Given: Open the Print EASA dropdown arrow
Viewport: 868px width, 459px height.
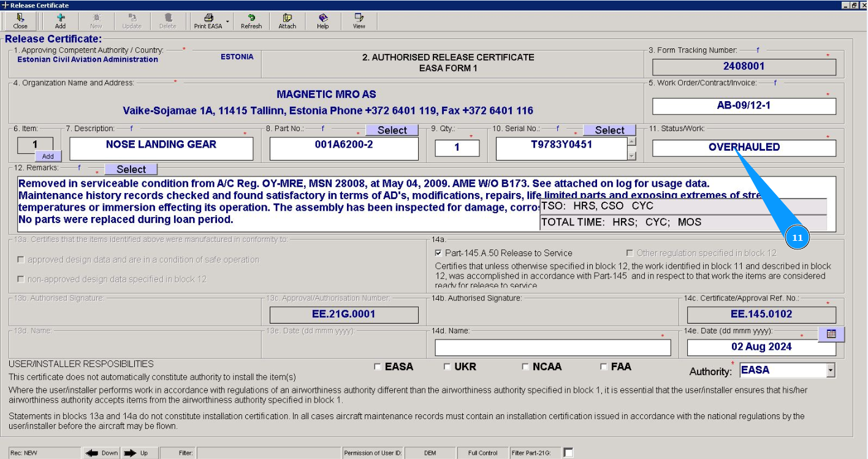Looking at the screenshot, I should [x=227, y=21].
